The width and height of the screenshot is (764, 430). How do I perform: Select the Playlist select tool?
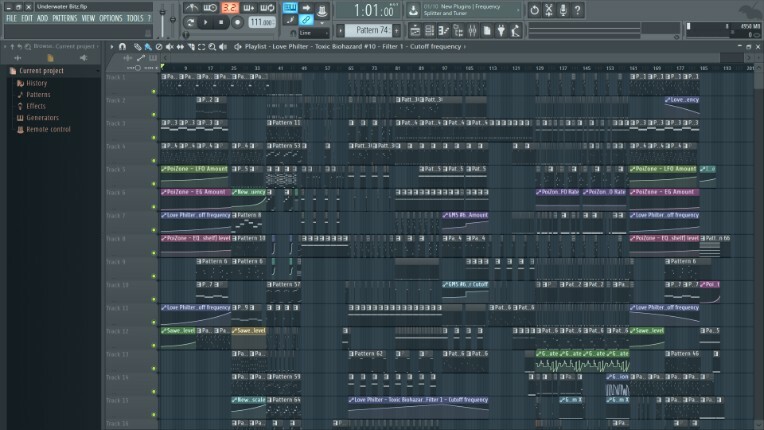202,47
